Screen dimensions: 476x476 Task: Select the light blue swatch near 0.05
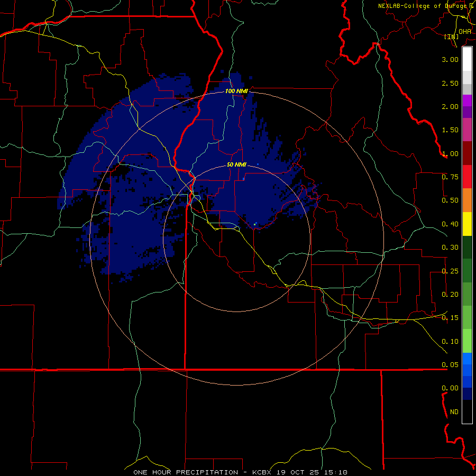[x=467, y=359]
